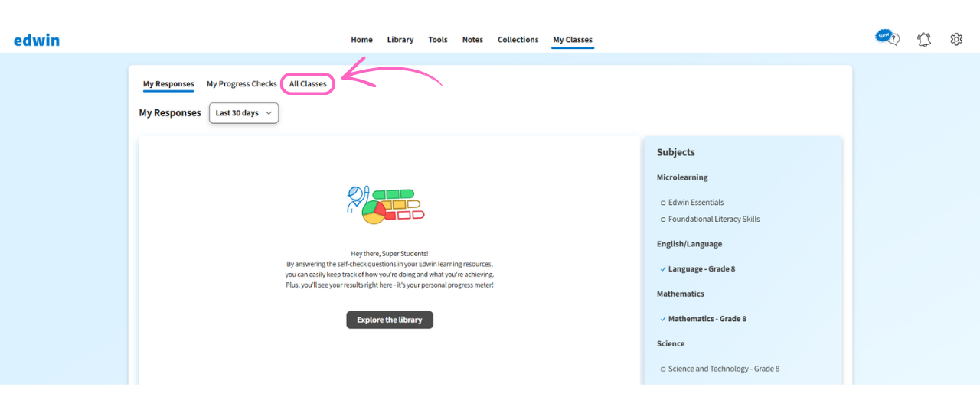Open the Library menu item
This screenshot has height=413, width=980.
(x=400, y=40)
